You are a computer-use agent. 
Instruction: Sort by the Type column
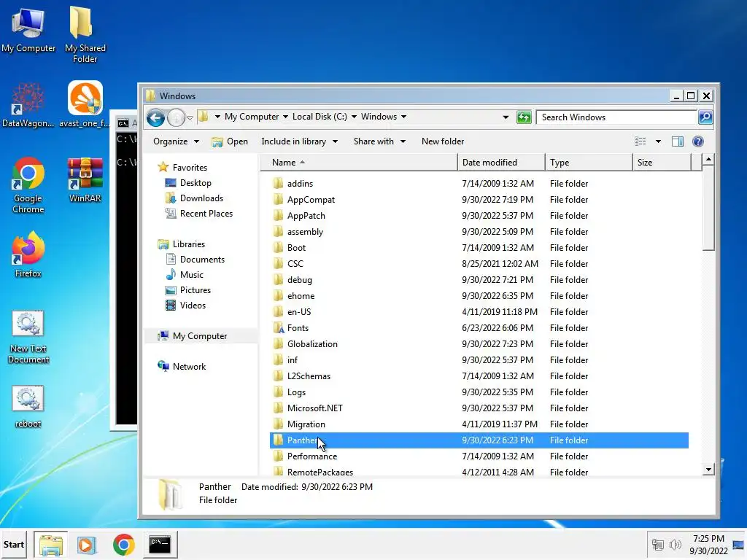589,163
